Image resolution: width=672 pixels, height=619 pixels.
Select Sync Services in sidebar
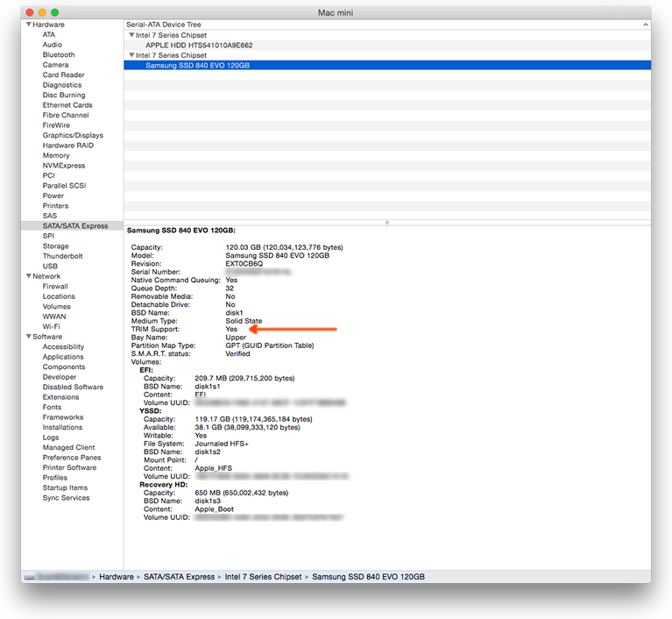click(x=66, y=498)
